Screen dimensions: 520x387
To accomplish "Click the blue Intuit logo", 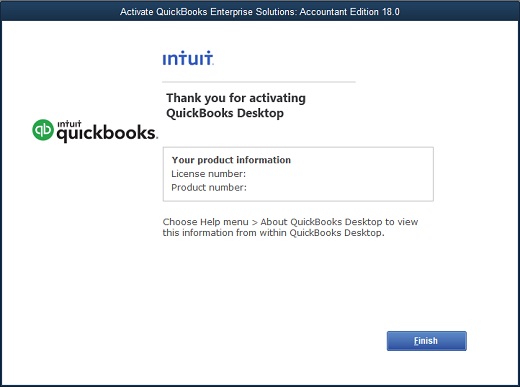I will pos(188,58).
